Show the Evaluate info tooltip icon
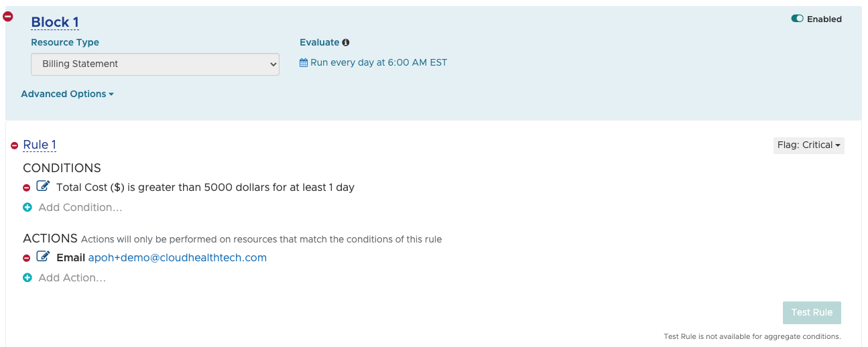The height and width of the screenshot is (347, 868). [346, 42]
